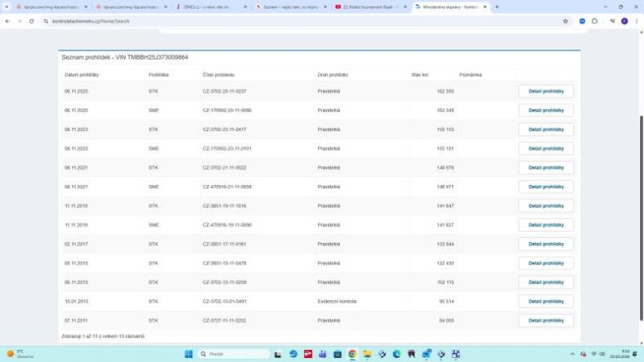Open Detail prohlídky for Evidenční kontrola row
This screenshot has height=362, width=644.
tap(546, 301)
